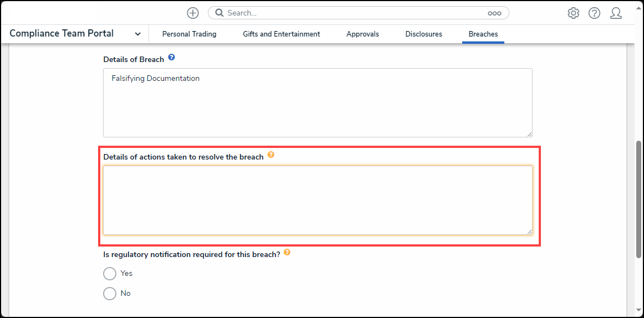Select No for regulatory notification
644x318 pixels.
coord(110,294)
